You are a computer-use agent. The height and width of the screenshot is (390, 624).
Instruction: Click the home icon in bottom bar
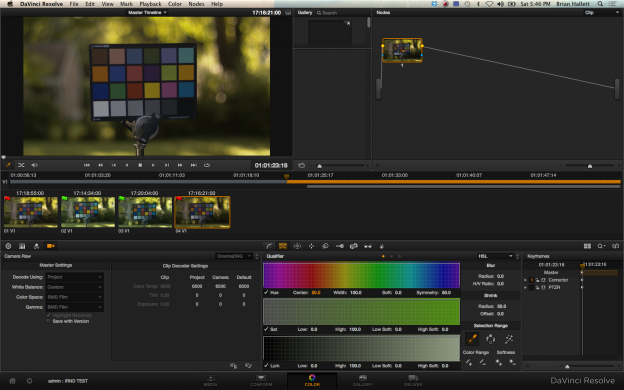coord(12,381)
